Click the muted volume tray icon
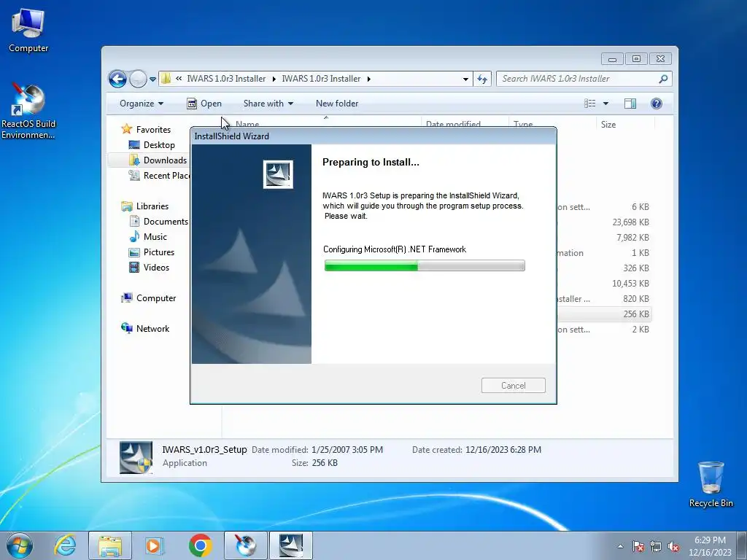The width and height of the screenshot is (747, 560). 673,546
